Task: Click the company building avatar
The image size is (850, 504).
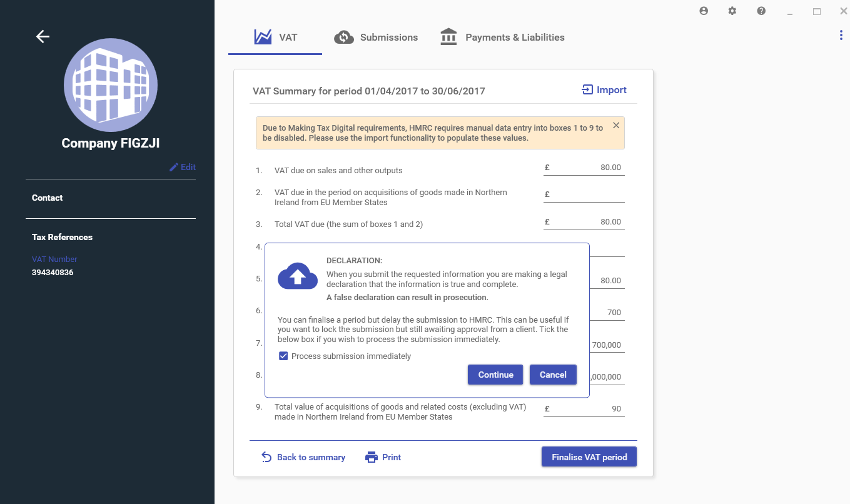Action: pyautogui.click(x=111, y=84)
